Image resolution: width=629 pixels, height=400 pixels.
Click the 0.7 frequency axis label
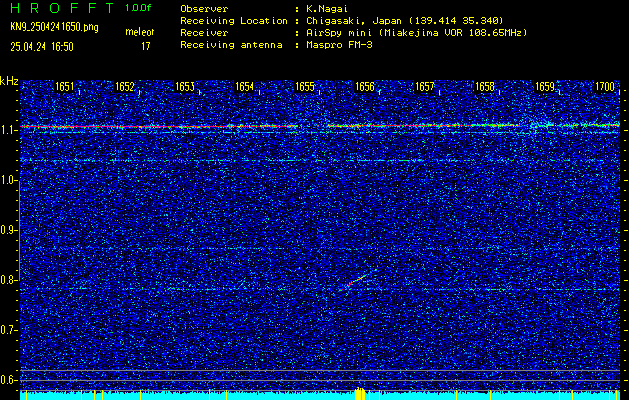pyautogui.click(x=7, y=330)
